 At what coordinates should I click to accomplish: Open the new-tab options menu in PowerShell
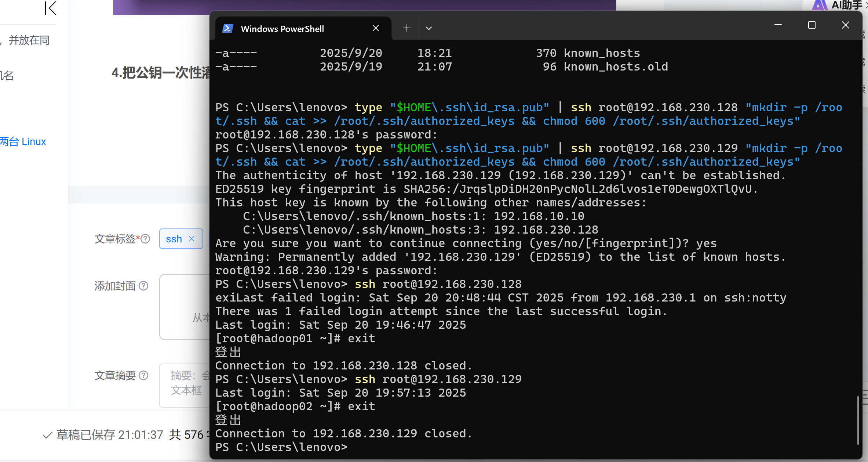pyautogui.click(x=428, y=28)
